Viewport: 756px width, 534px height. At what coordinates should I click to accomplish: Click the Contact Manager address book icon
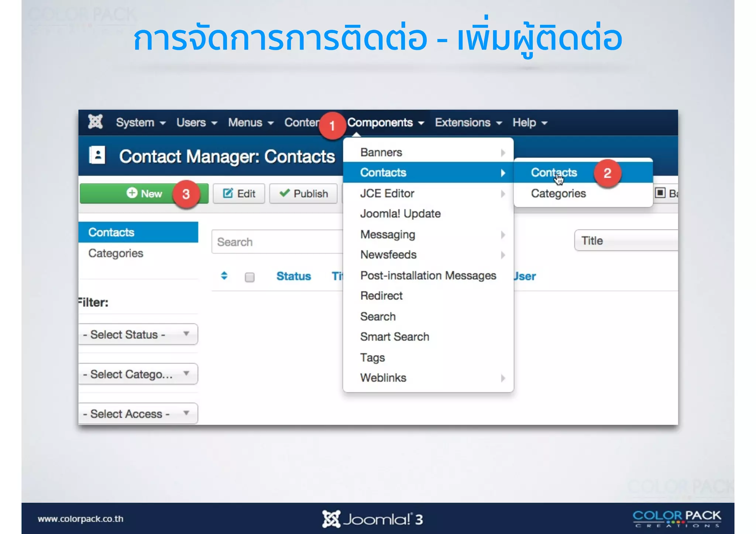coord(97,155)
